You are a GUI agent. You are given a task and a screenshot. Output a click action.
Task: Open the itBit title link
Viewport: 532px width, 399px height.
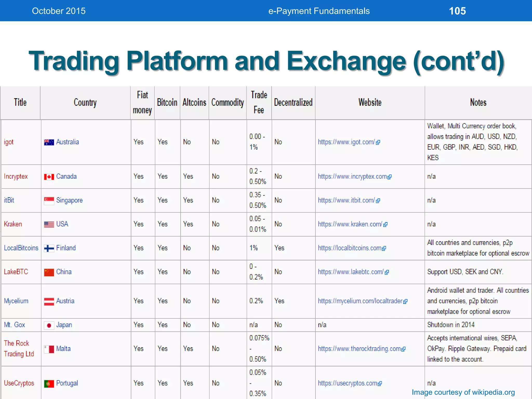click(9, 200)
